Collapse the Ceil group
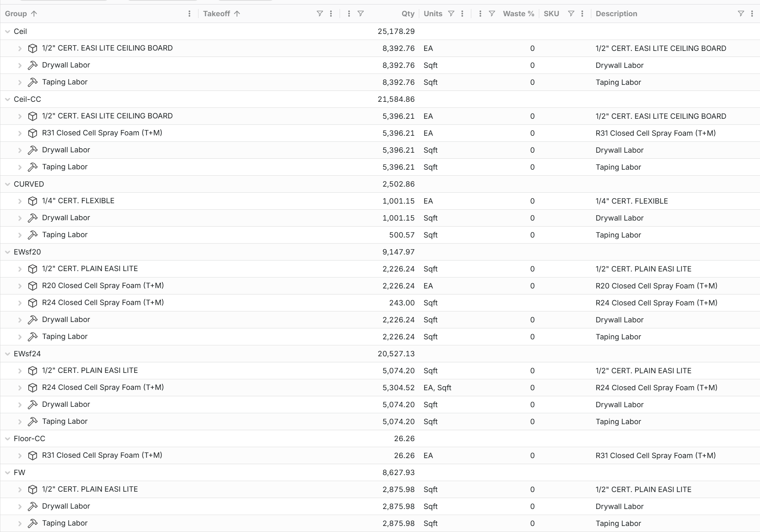The width and height of the screenshot is (760, 532). (x=8, y=32)
